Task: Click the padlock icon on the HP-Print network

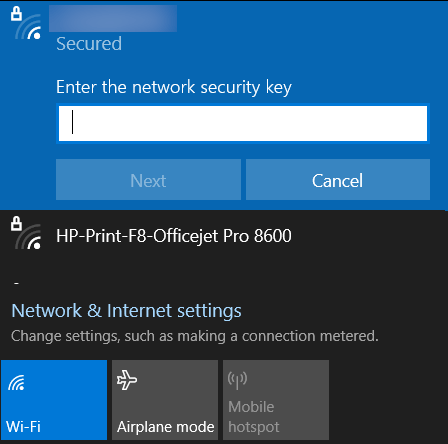Action: (x=16, y=223)
